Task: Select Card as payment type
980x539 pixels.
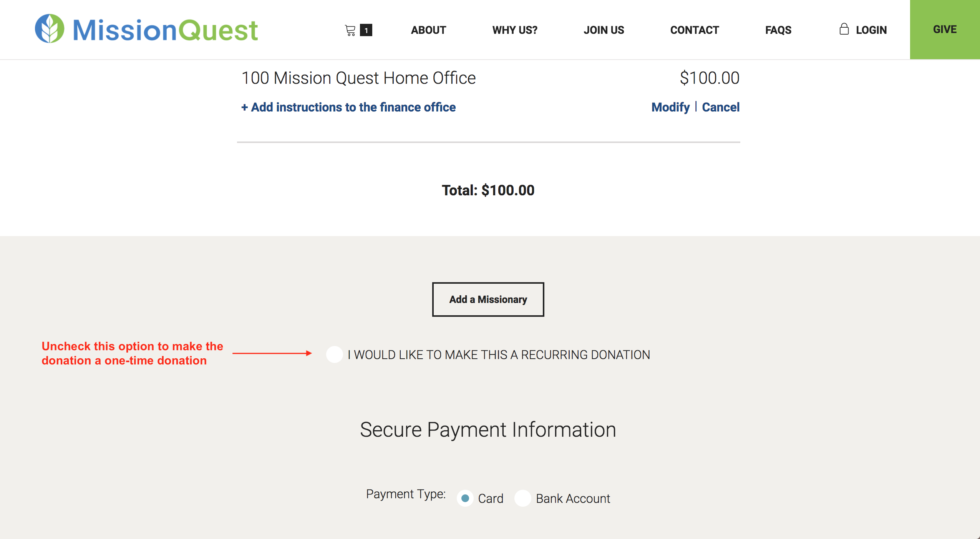Action: 465,498
